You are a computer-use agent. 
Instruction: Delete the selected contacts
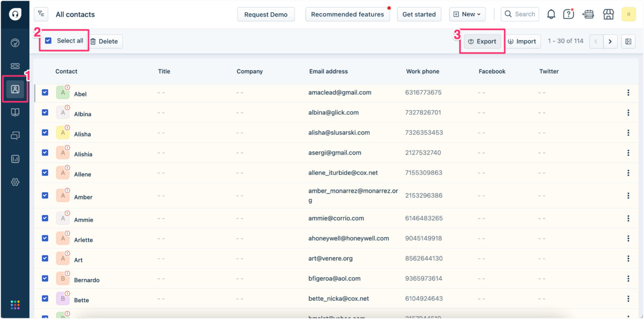[105, 41]
